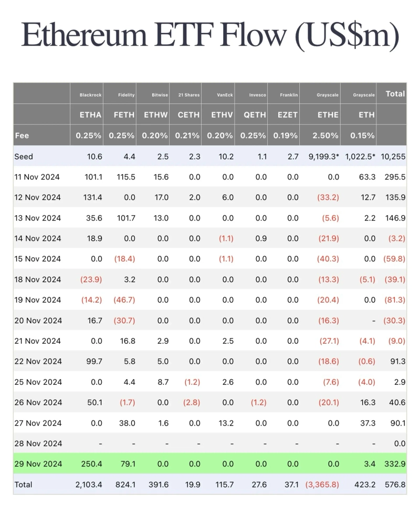Click the Fee row label
This screenshot has width=420, height=508.
pyautogui.click(x=22, y=135)
